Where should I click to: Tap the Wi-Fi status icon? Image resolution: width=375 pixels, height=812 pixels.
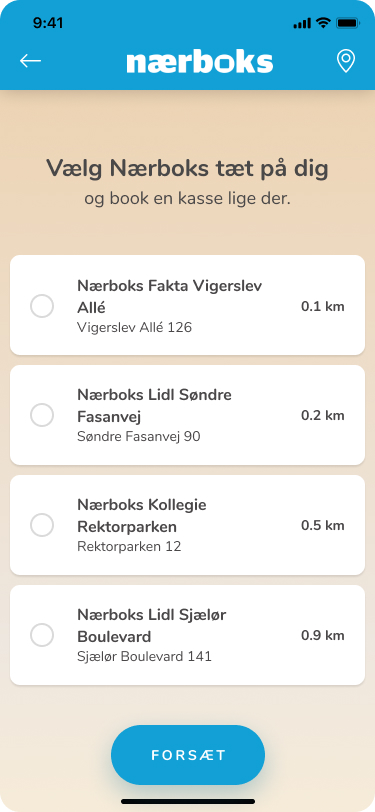tap(324, 23)
